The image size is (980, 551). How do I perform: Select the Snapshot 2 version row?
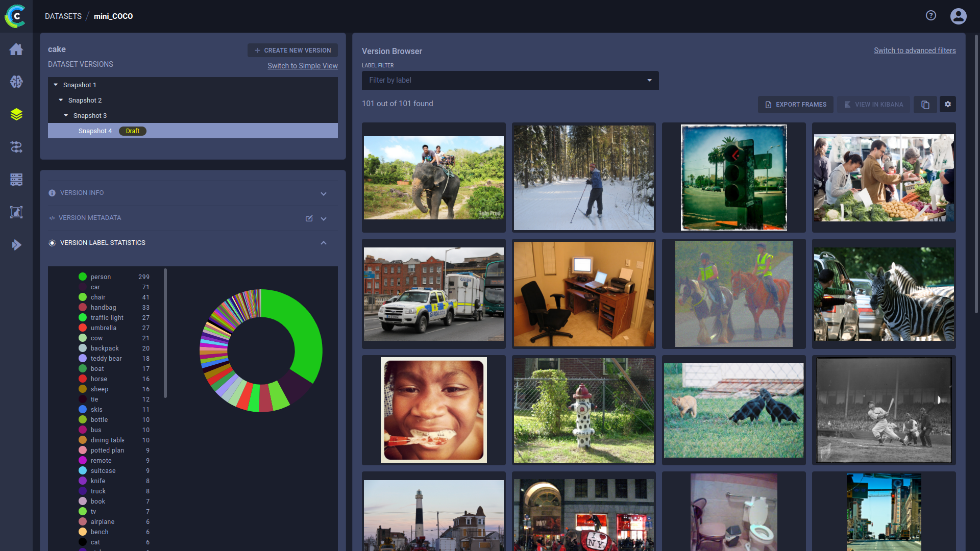[x=193, y=100]
